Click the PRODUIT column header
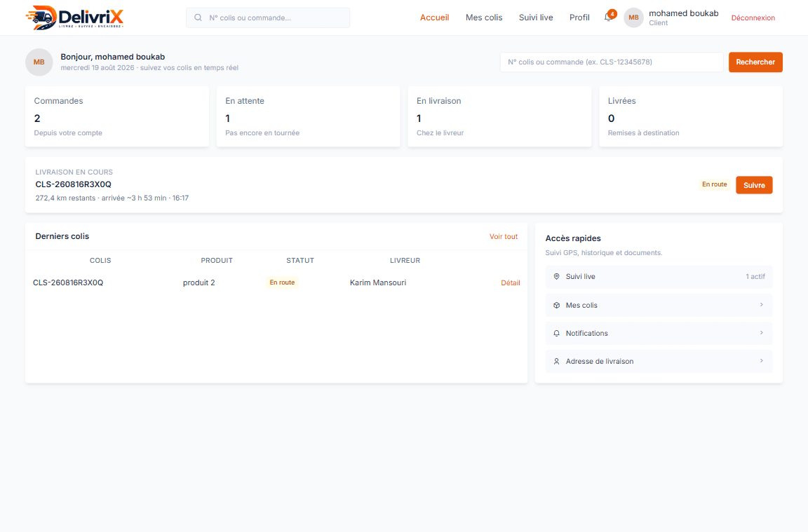Viewport: 808px width, 532px height. click(217, 261)
